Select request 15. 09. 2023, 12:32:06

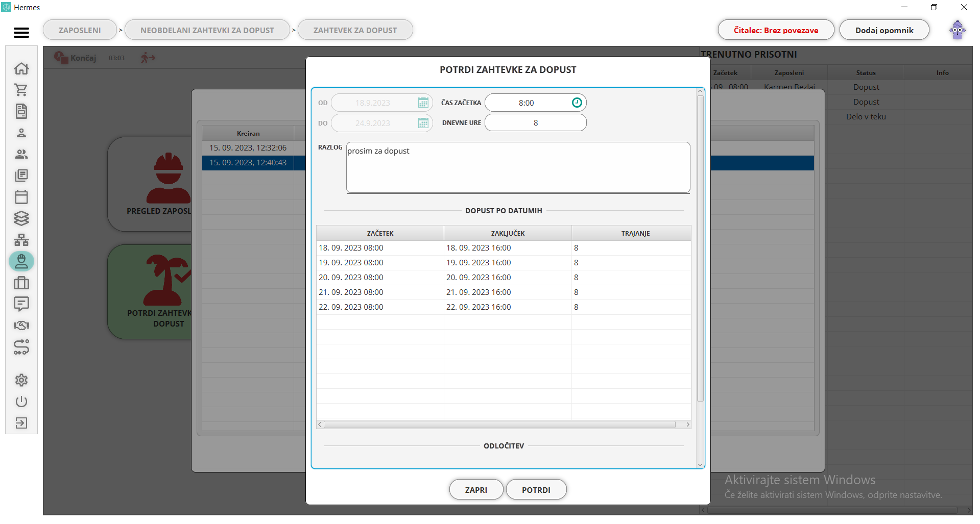248,148
